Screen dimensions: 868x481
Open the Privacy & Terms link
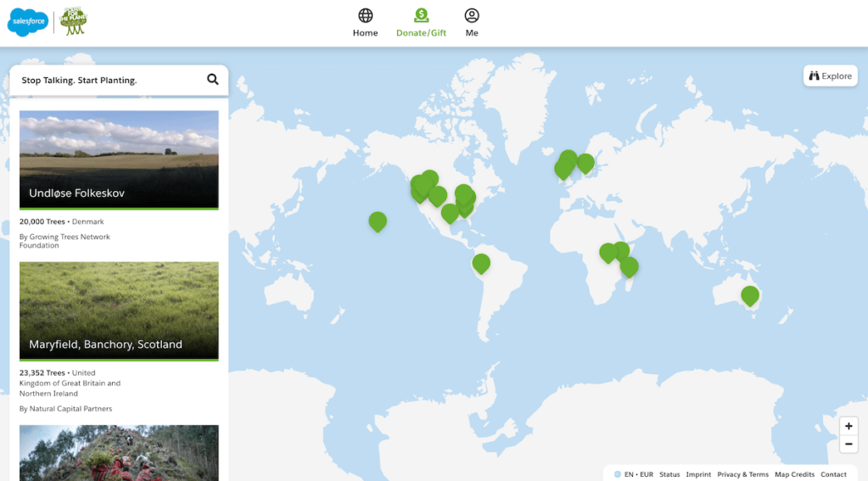coord(742,474)
